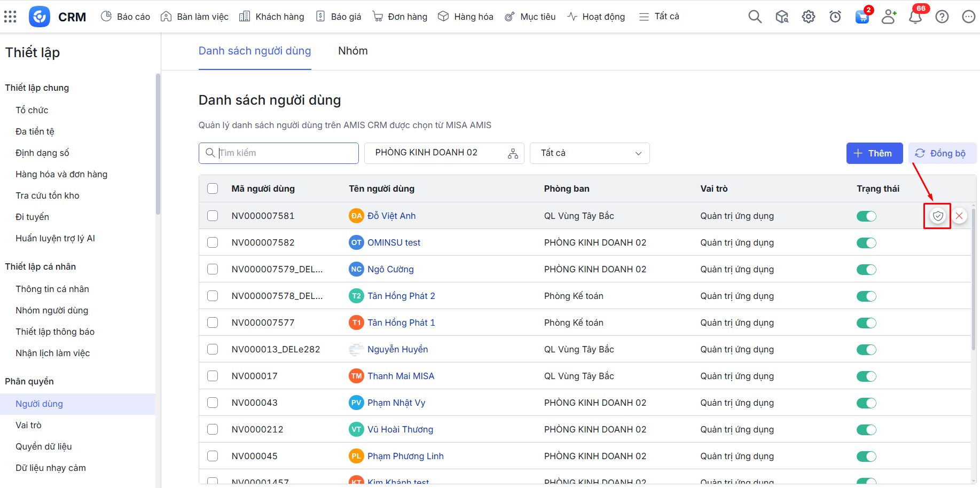Check the select-all header checkbox
Viewport: 980px width, 488px height.
213,188
